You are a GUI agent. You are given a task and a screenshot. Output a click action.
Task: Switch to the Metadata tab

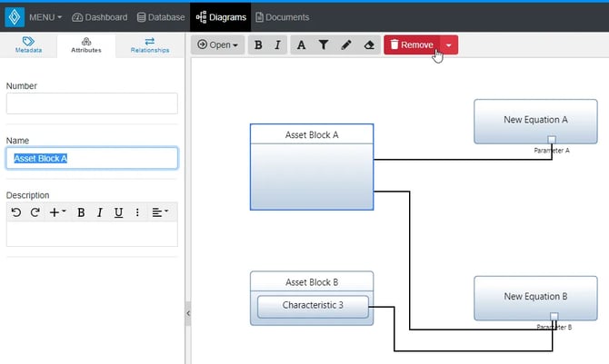(x=28, y=45)
